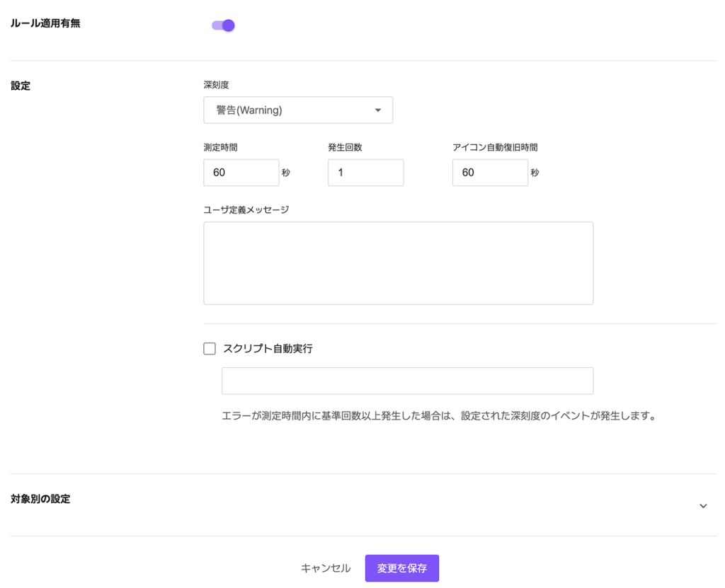Click the ユーザ定義メッセージ label
The width and height of the screenshot is (725, 588).
[x=246, y=209]
